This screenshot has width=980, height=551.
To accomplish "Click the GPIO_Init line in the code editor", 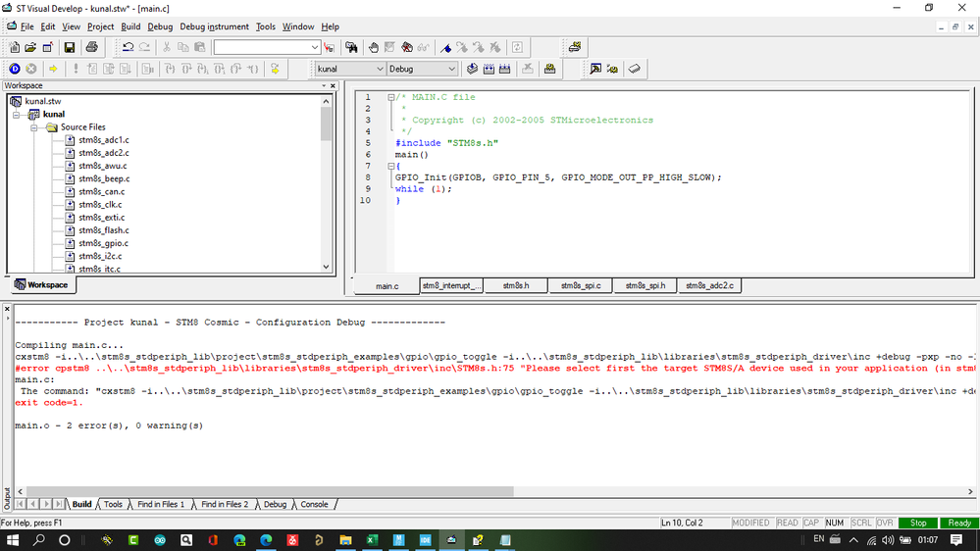I will [x=557, y=177].
